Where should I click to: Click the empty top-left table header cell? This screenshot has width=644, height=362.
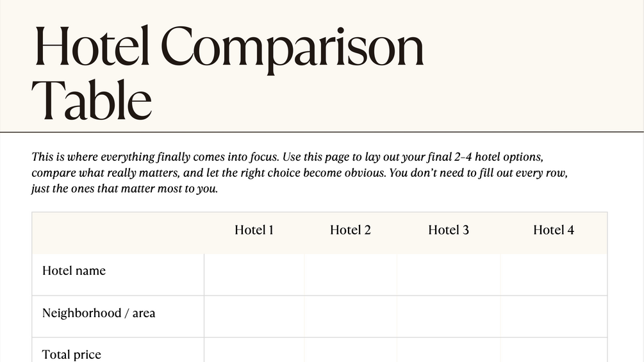pos(119,233)
